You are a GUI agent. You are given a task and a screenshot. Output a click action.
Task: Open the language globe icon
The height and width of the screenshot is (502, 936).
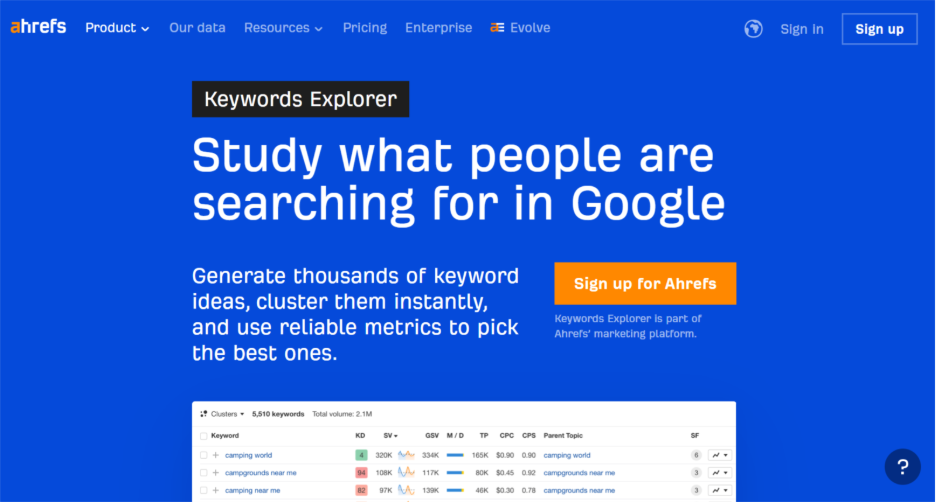tap(753, 29)
